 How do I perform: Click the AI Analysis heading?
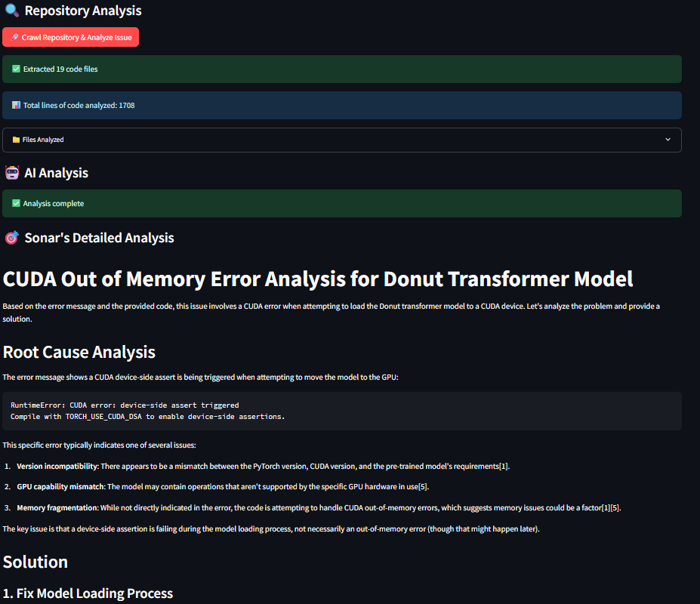(x=56, y=173)
